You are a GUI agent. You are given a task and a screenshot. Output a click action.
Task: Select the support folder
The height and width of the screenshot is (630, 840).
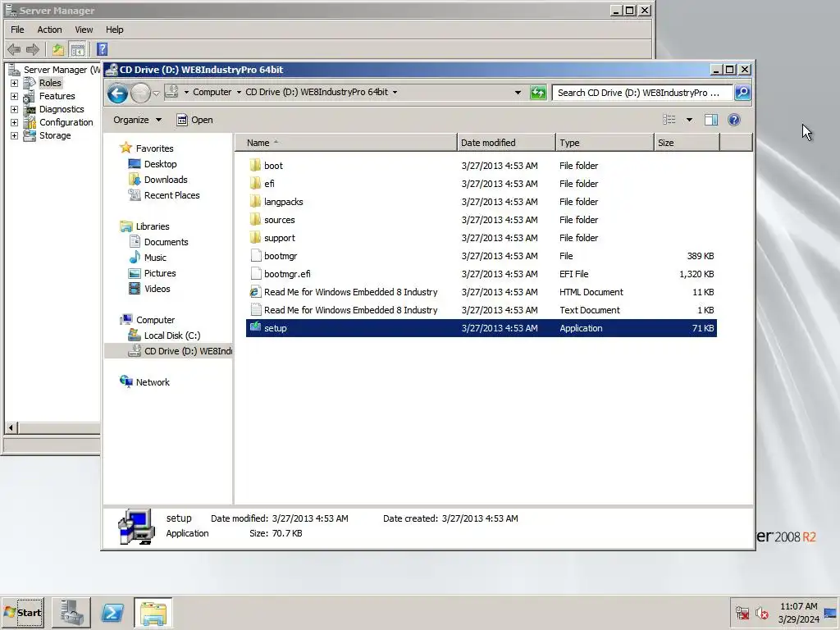point(482,238)
